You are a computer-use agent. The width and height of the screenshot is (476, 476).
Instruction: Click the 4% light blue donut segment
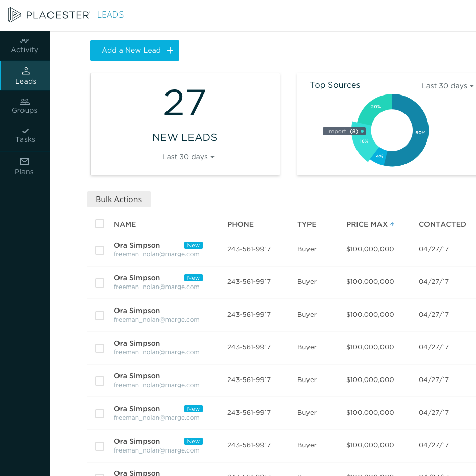[379, 156]
